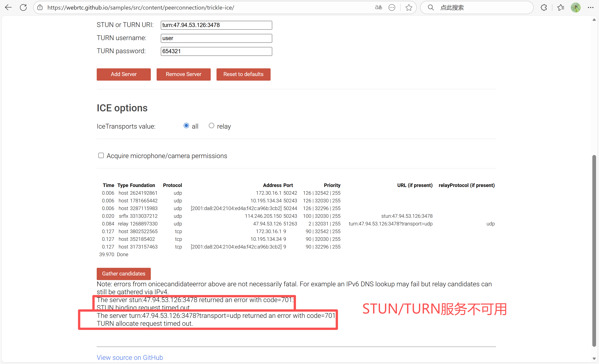The width and height of the screenshot is (599, 364).
Task: Click the profile avatar in the toolbar
Action: (x=576, y=7)
